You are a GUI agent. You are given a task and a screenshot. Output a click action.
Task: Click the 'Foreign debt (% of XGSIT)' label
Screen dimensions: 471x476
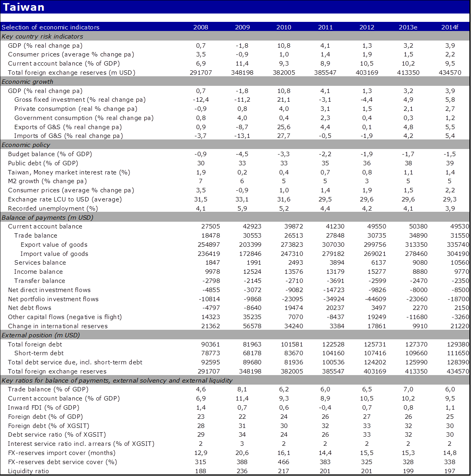pyautogui.click(x=48, y=426)
